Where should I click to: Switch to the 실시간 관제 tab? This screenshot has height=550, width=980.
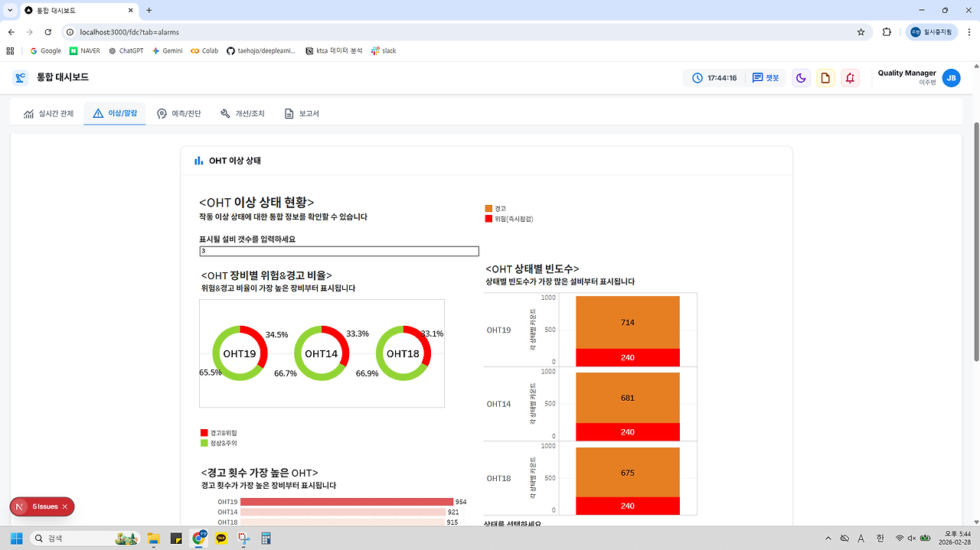[48, 113]
